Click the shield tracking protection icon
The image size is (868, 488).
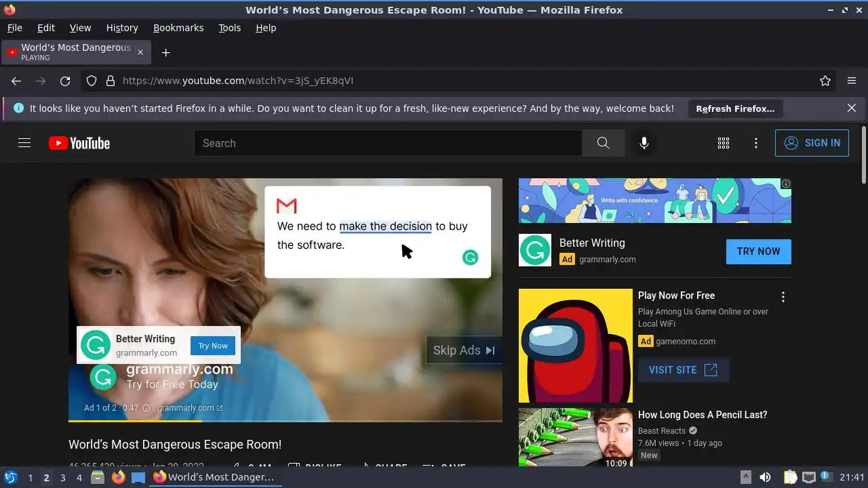(92, 81)
